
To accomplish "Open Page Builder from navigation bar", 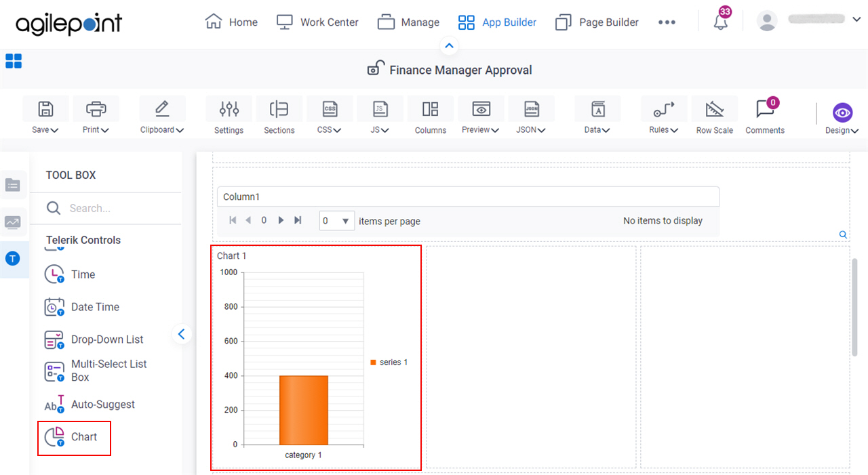I will (x=597, y=22).
